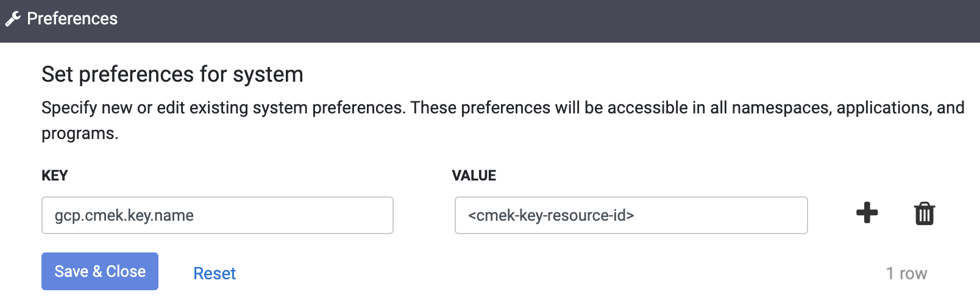Image resolution: width=980 pixels, height=300 pixels.
Task: Click the Preferences title in header bar
Action: coord(72,19)
